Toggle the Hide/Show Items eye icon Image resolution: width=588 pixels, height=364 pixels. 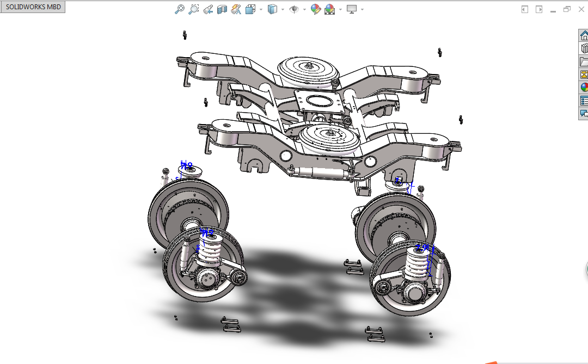click(294, 9)
